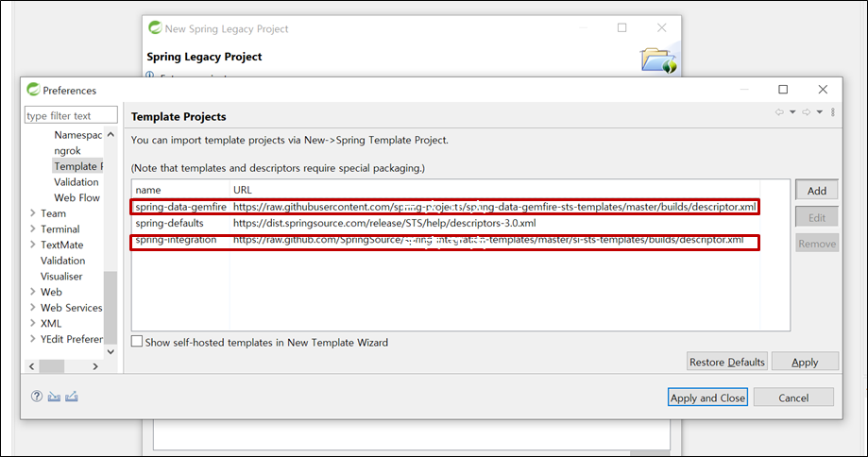The width and height of the screenshot is (868, 457).
Task: Open the back history dropdown arrow
Action: tap(792, 112)
